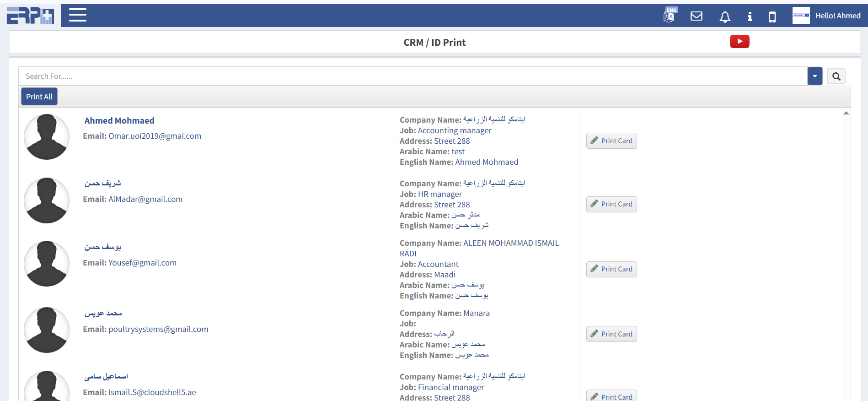This screenshot has height=401, width=868.
Task: Open the YouTube tutorial video icon
Action: pyautogui.click(x=739, y=42)
